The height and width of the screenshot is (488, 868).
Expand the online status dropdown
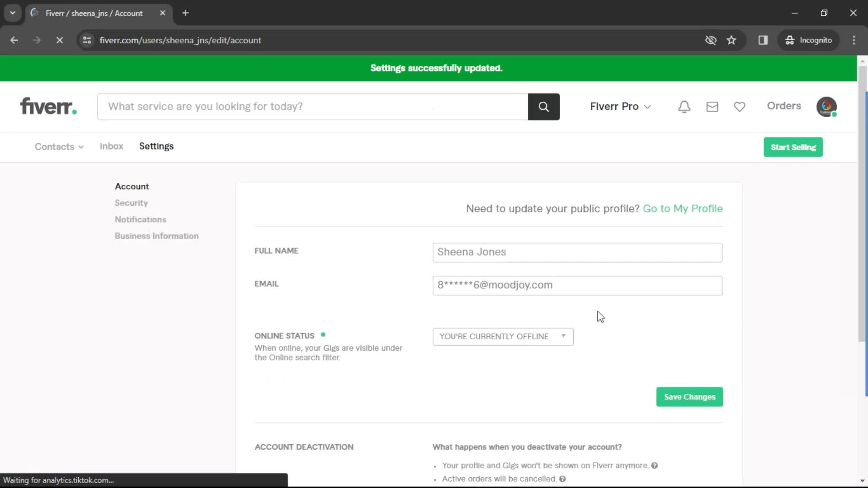coord(503,336)
